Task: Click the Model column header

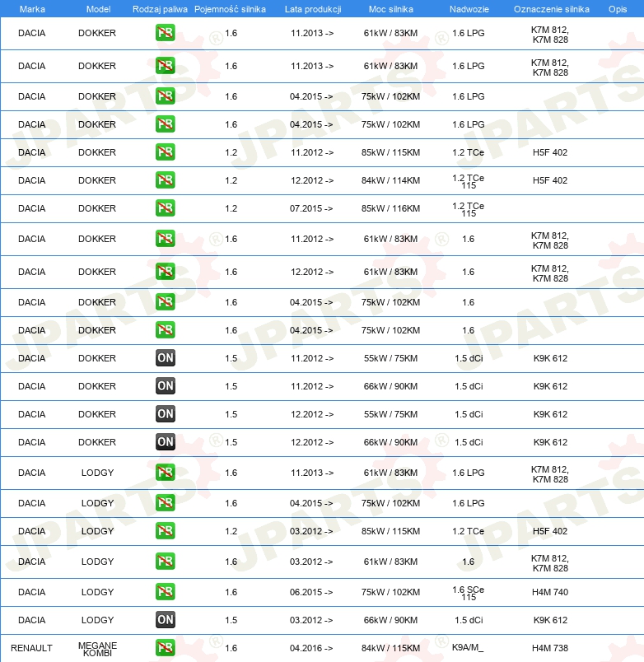Action: tap(98, 9)
